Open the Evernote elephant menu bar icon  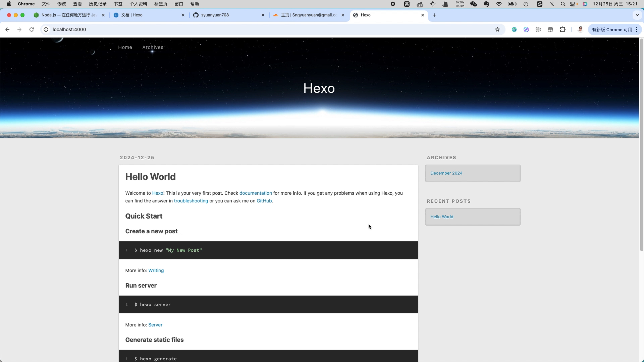[486, 4]
